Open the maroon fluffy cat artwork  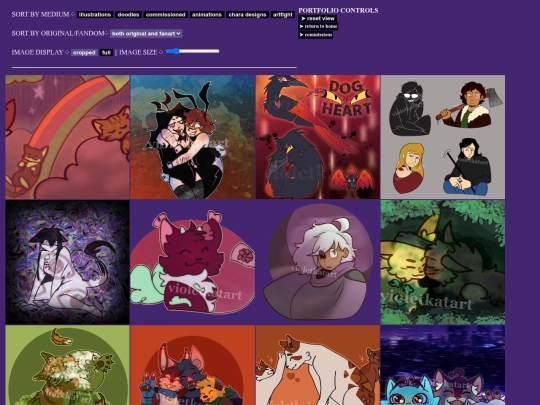coord(193,262)
